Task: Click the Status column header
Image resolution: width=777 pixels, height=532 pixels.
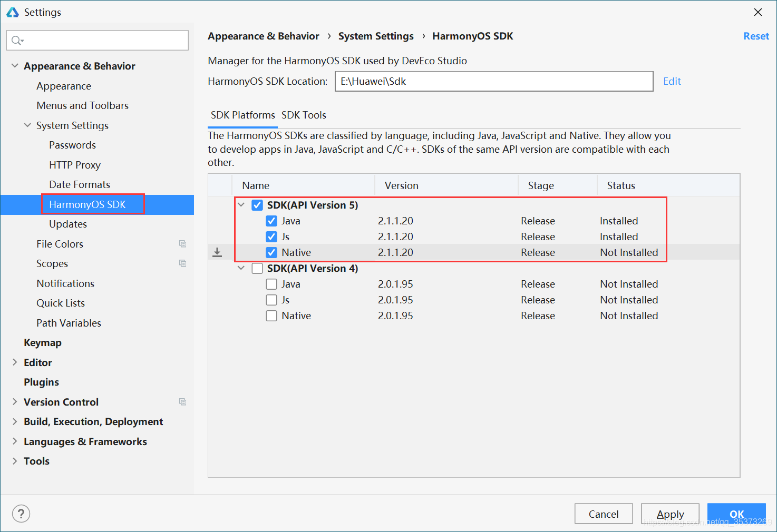Action: (668, 185)
